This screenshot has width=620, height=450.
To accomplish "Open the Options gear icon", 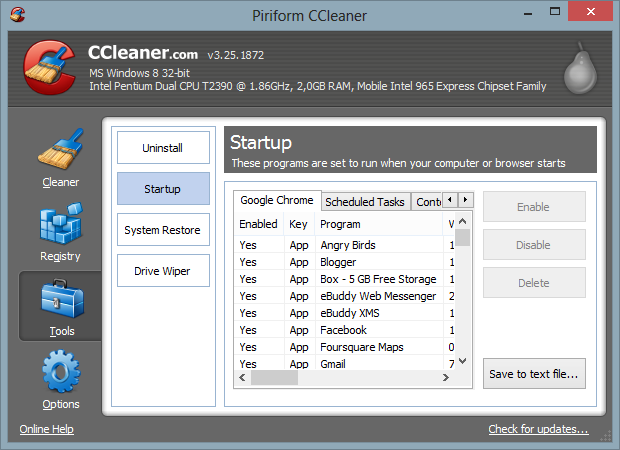I will [x=61, y=371].
